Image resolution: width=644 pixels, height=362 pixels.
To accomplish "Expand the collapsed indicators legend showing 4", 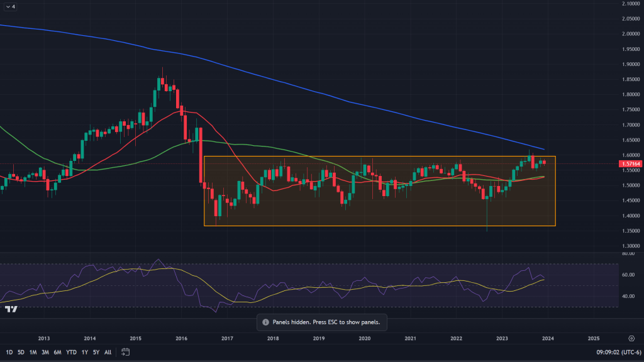I will [x=10, y=7].
